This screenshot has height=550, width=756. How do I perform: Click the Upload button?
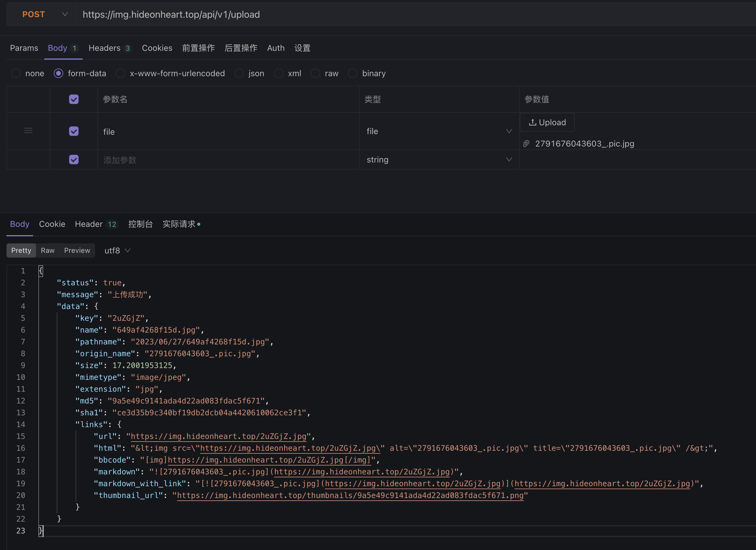[547, 122]
